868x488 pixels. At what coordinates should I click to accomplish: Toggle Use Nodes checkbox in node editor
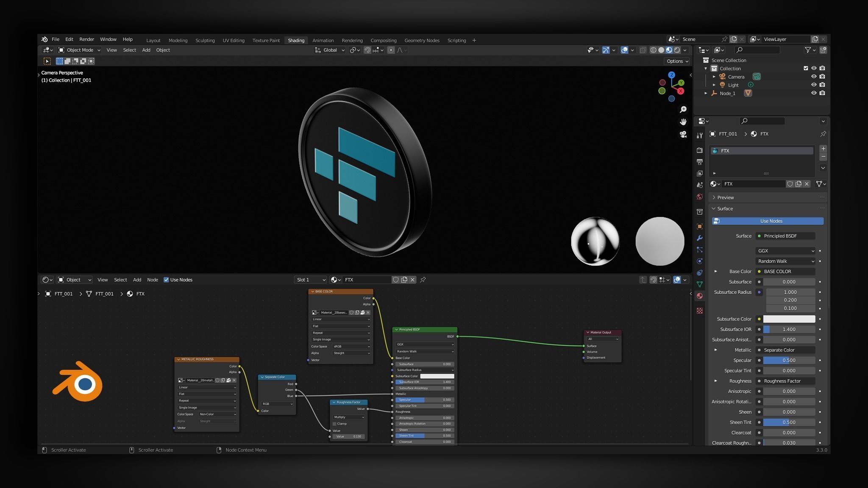pos(166,280)
